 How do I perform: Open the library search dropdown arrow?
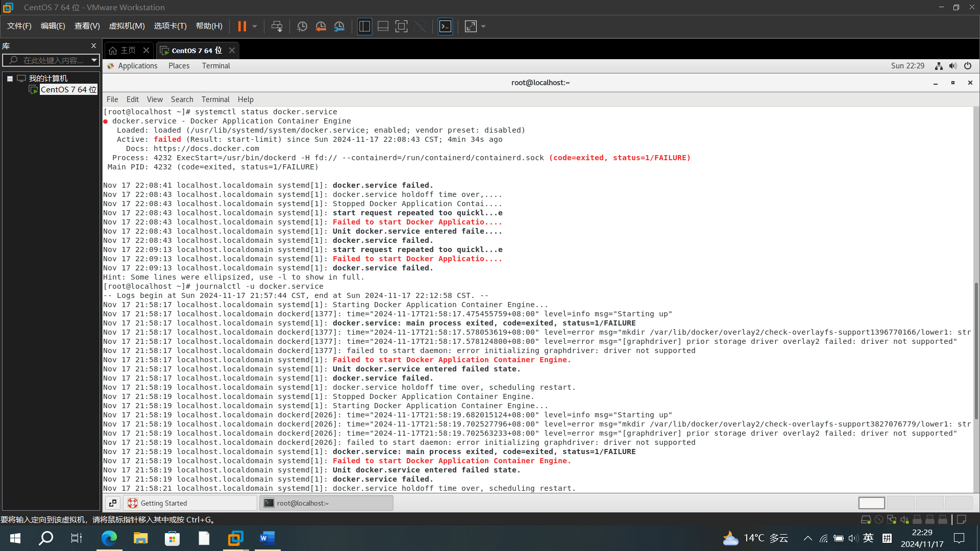[x=94, y=60]
